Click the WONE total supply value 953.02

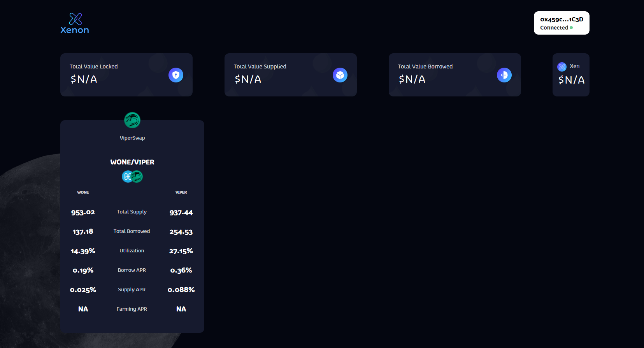point(83,212)
